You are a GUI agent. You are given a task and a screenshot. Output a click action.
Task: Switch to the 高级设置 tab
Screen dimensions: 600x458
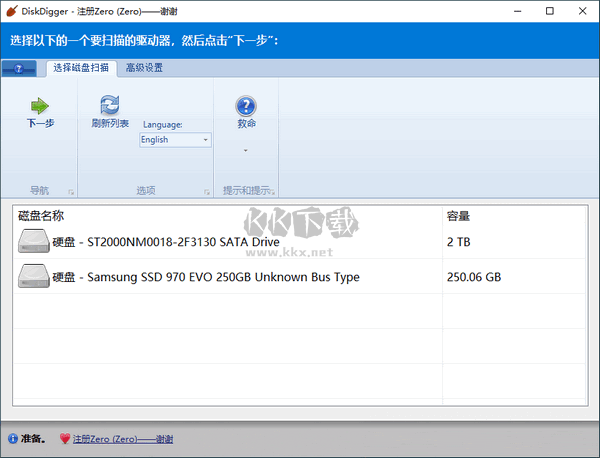(145, 68)
